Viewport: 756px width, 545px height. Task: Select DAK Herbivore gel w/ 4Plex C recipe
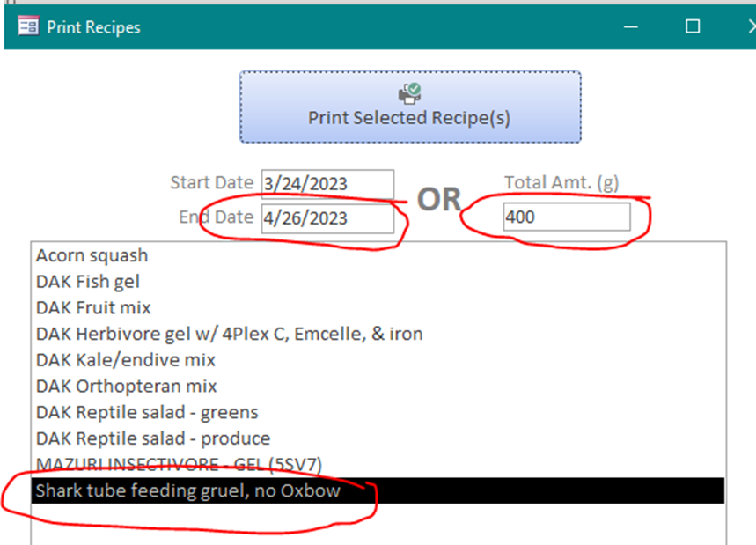point(378,334)
